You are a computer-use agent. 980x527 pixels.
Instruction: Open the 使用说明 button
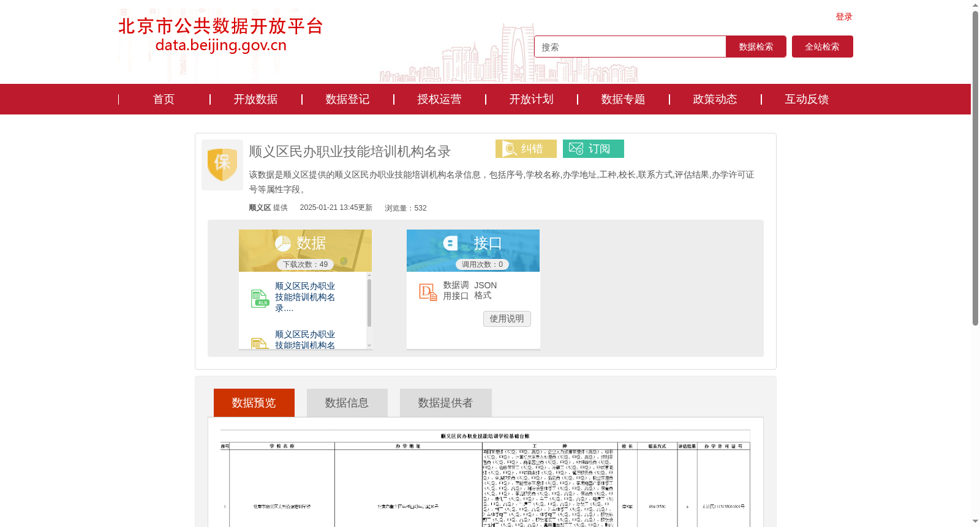tap(507, 319)
